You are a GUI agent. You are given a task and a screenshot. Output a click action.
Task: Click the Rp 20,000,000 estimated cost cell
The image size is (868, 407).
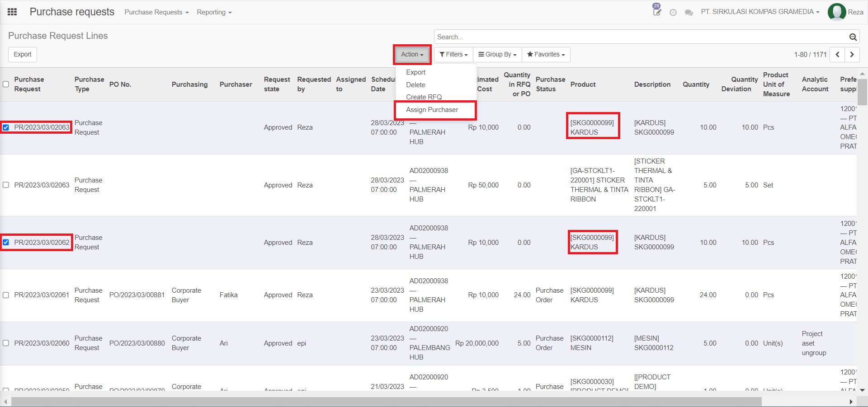tap(477, 343)
